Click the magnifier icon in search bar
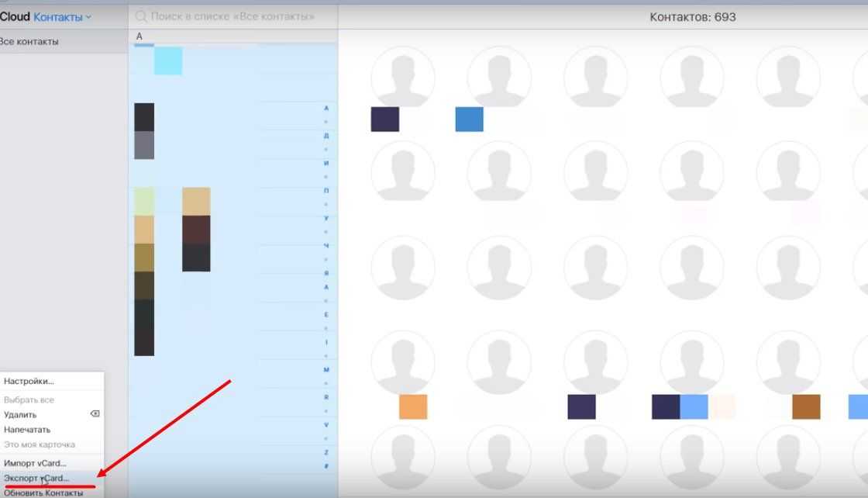868x498 pixels. [x=141, y=16]
